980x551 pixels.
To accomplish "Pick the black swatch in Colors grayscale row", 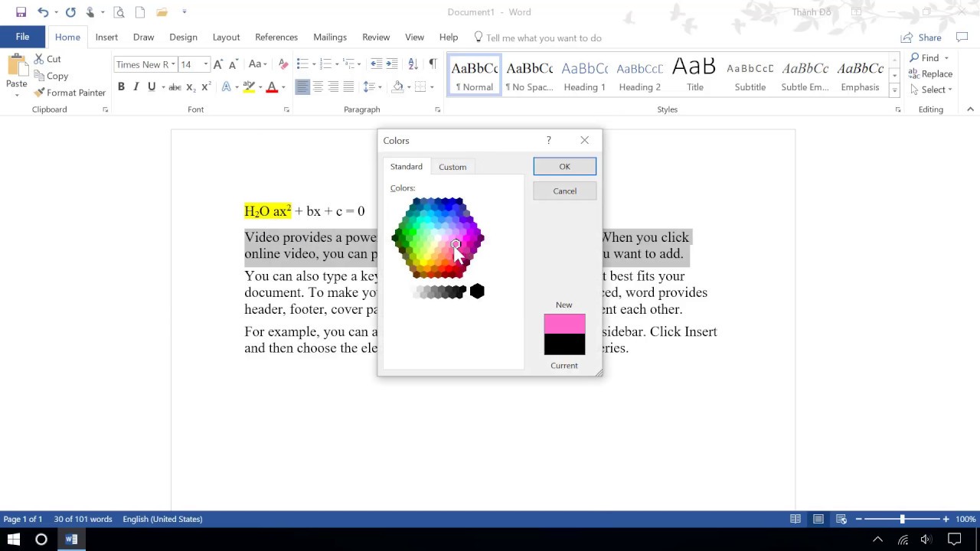I will 477,291.
